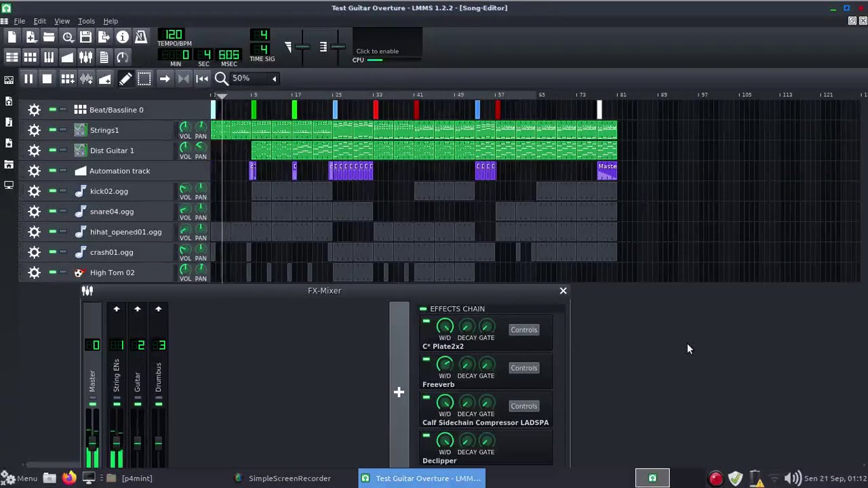Open the Tools menu
The image size is (868, 488).
click(86, 21)
